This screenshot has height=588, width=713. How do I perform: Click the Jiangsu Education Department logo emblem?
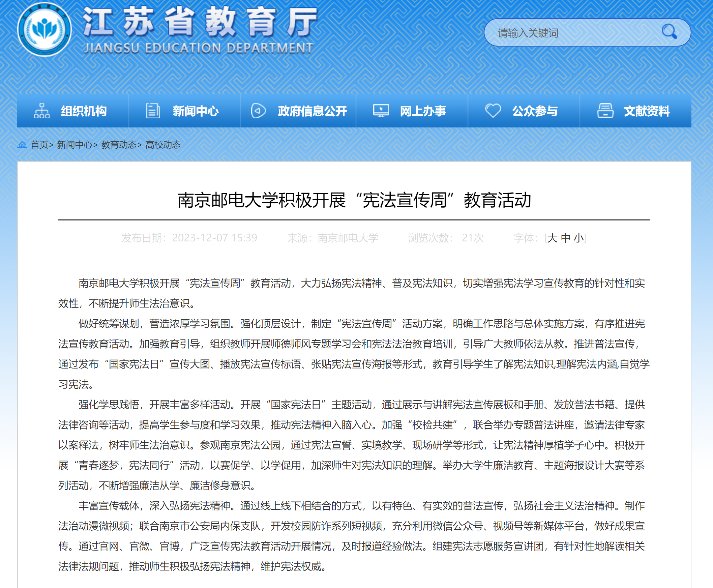pos(44,30)
